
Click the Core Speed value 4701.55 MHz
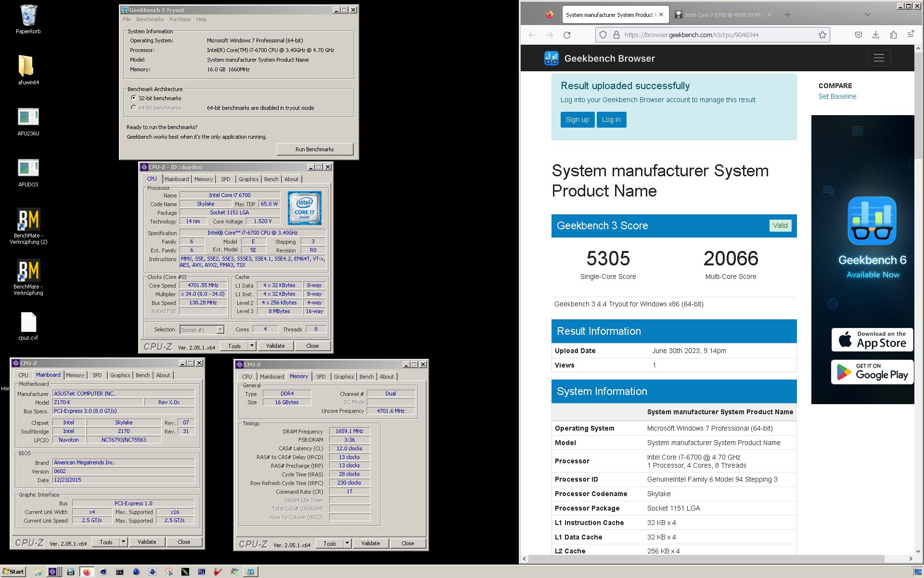pos(203,285)
